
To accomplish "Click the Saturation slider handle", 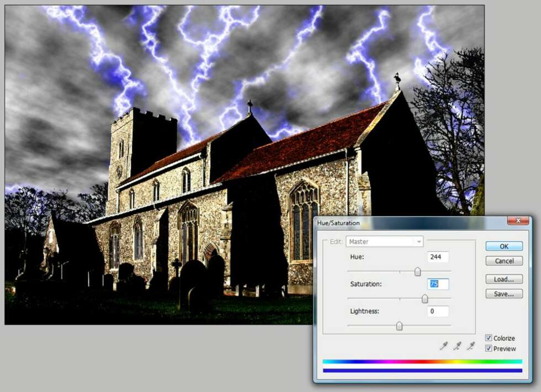I will (425, 299).
